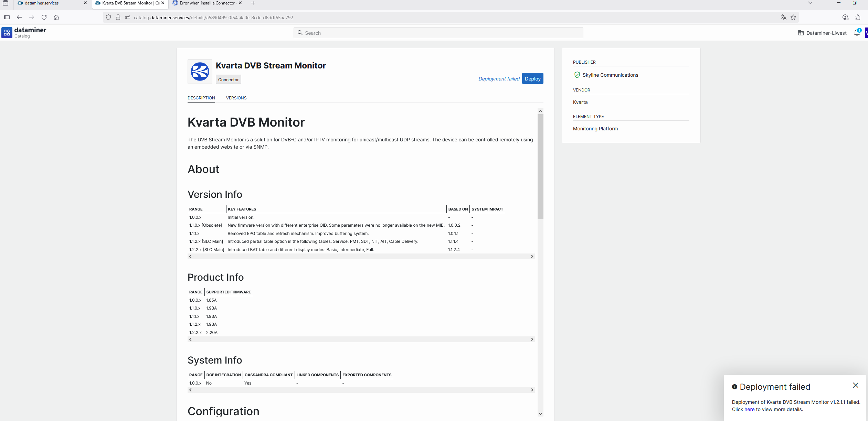This screenshot has height=421, width=868.
Task: Click the '1.1.2.4' based on value
Action: (454, 250)
